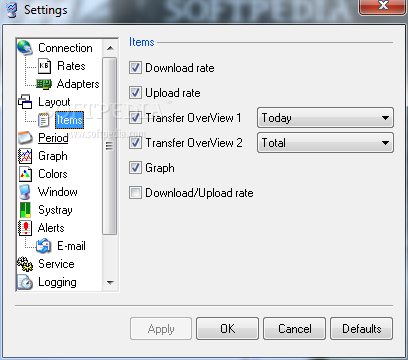The image size is (408, 360).
Task: Open the Systray settings page
Action: pyautogui.click(x=55, y=210)
